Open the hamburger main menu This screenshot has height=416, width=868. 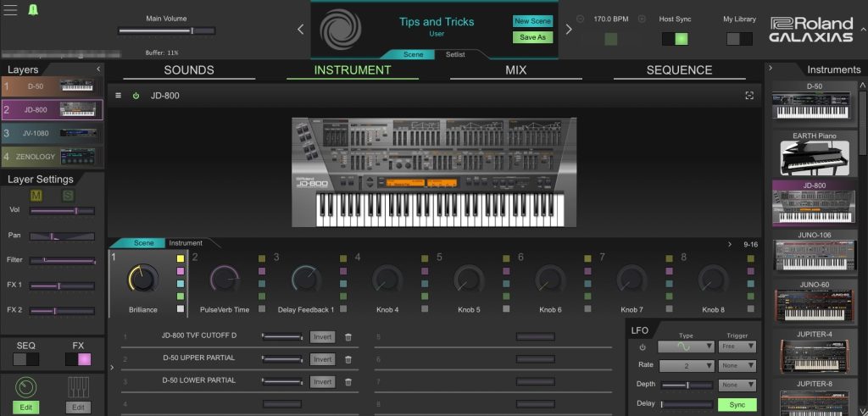(10, 10)
